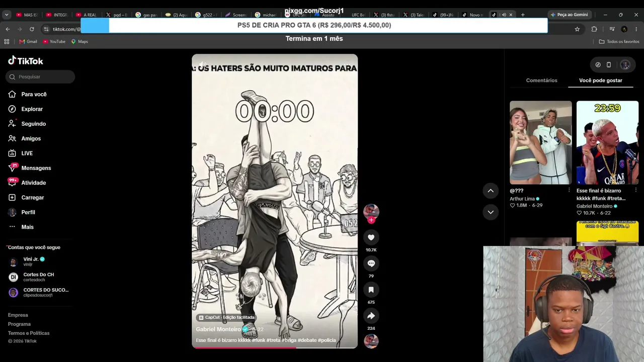Switch to the gas par Google tab

point(146,15)
